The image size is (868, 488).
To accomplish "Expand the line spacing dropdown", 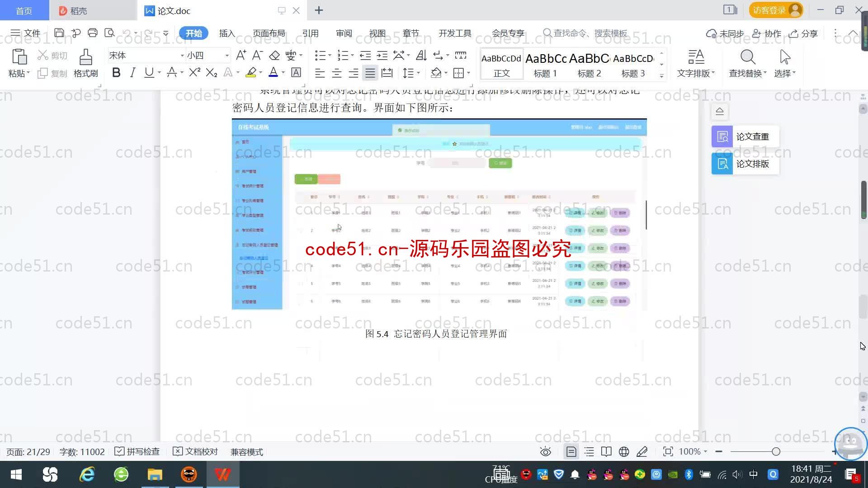I will click(x=419, y=73).
